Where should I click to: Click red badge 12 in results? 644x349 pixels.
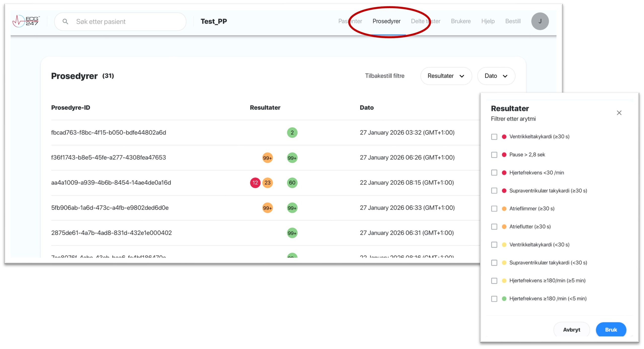[x=255, y=183]
